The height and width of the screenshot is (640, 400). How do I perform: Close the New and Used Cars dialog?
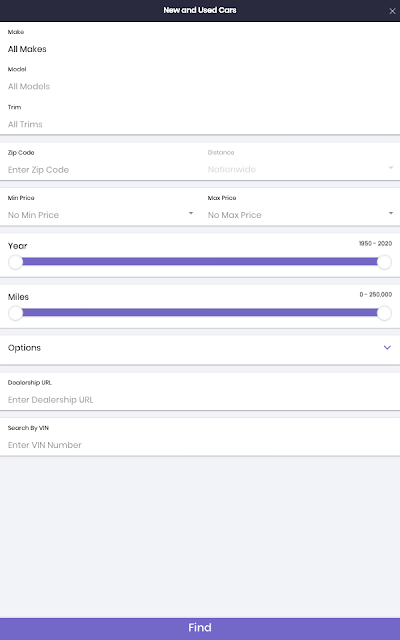(392, 11)
